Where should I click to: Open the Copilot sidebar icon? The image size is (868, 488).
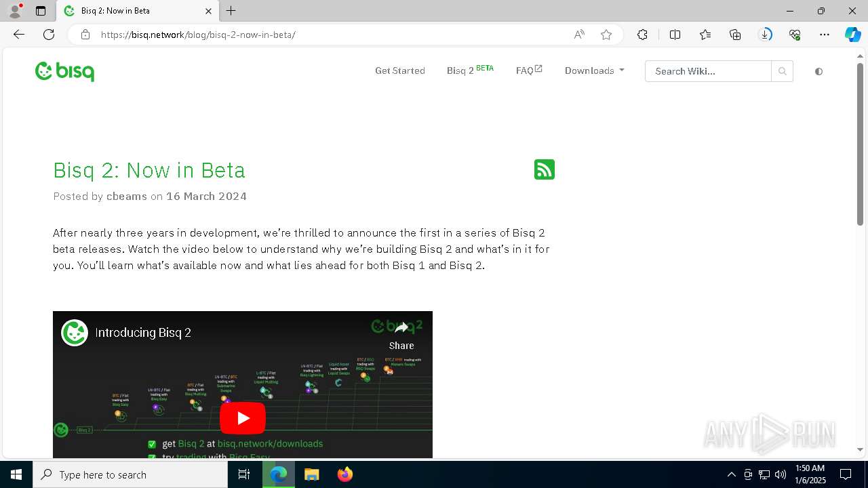click(x=852, y=35)
